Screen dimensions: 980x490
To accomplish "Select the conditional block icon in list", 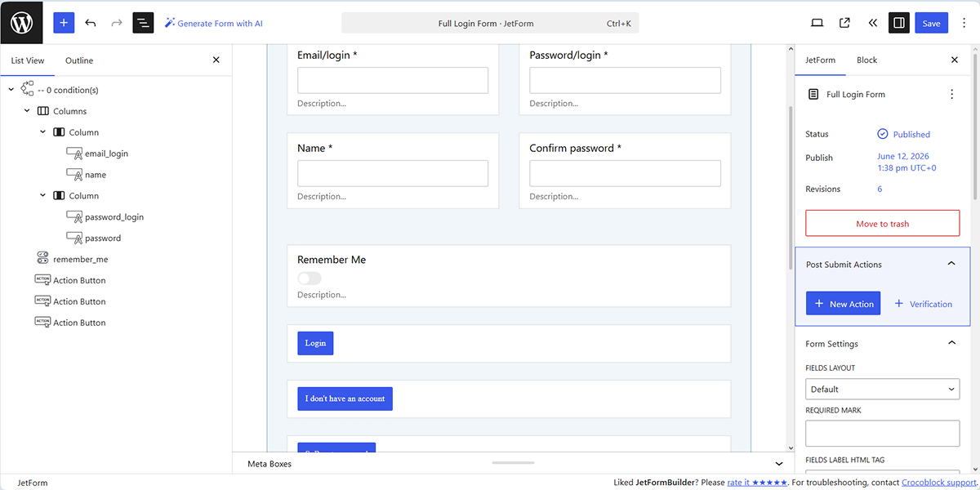I will (x=27, y=89).
